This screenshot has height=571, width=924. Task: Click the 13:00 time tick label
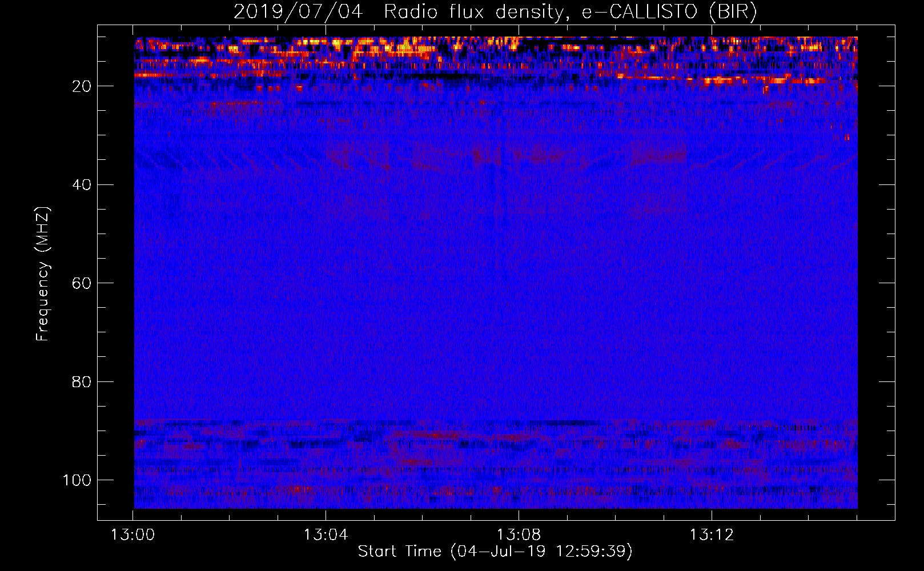(x=133, y=535)
